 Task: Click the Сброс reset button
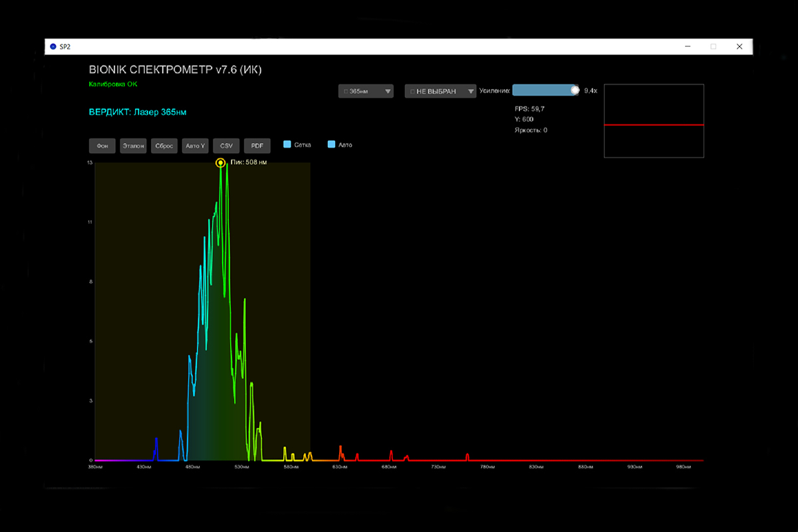click(x=164, y=146)
